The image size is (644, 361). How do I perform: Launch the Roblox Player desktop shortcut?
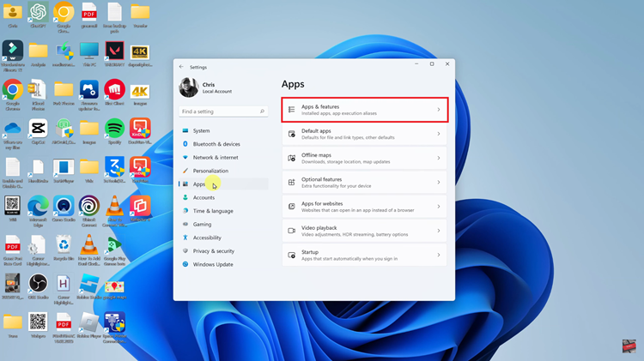point(89,326)
